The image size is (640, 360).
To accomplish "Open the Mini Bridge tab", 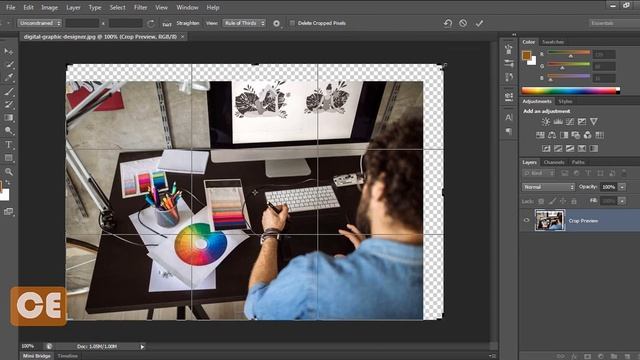I will [36, 356].
